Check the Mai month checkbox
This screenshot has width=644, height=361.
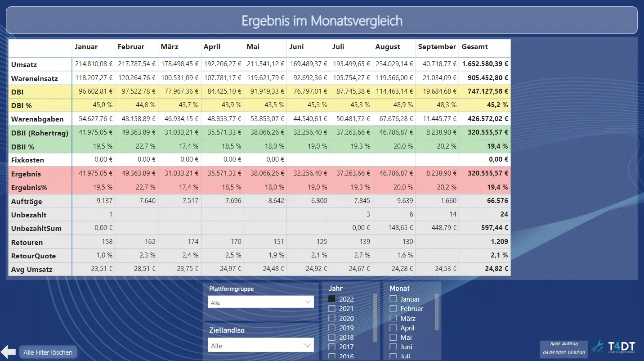pyautogui.click(x=393, y=337)
